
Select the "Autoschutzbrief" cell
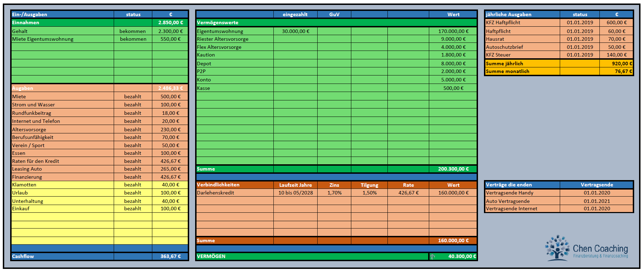[x=522, y=47]
